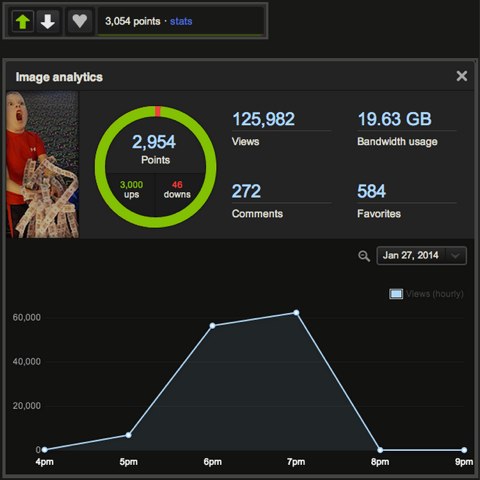The width and height of the screenshot is (480, 480).
Task: Close the Image analytics panel
Action: point(462,76)
